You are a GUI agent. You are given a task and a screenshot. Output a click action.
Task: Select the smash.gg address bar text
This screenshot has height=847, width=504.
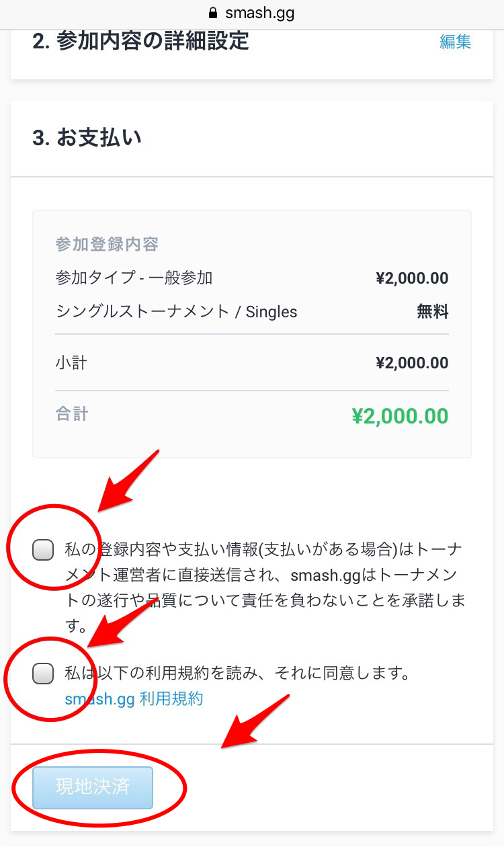(x=259, y=13)
